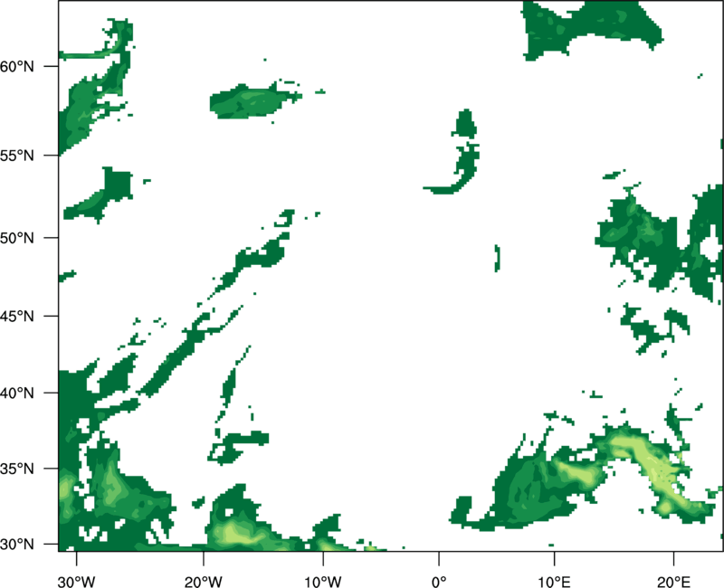Click the 35°N latitude label

[x=17, y=469]
